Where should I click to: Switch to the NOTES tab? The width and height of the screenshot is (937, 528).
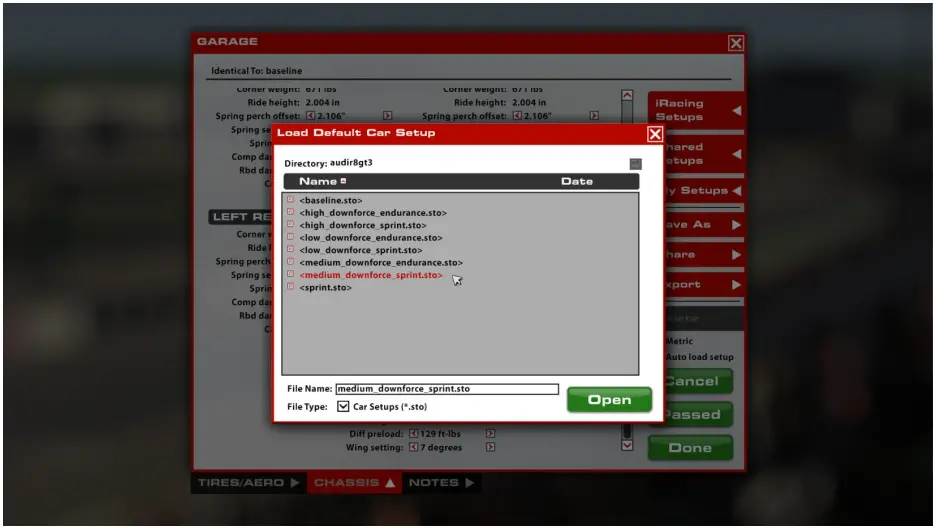(442, 483)
